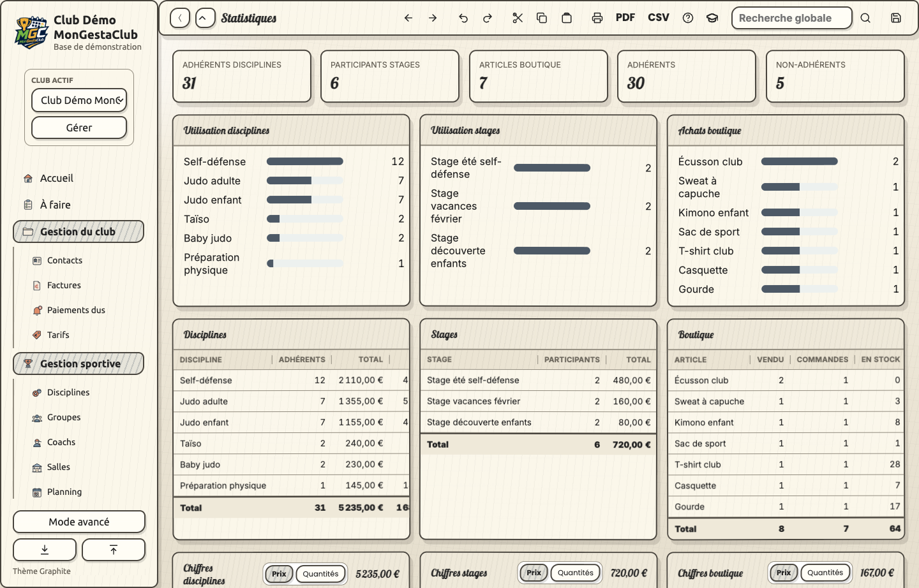Select Prix toggle in Chiffres disciplines
This screenshot has height=588, width=919.
[279, 574]
